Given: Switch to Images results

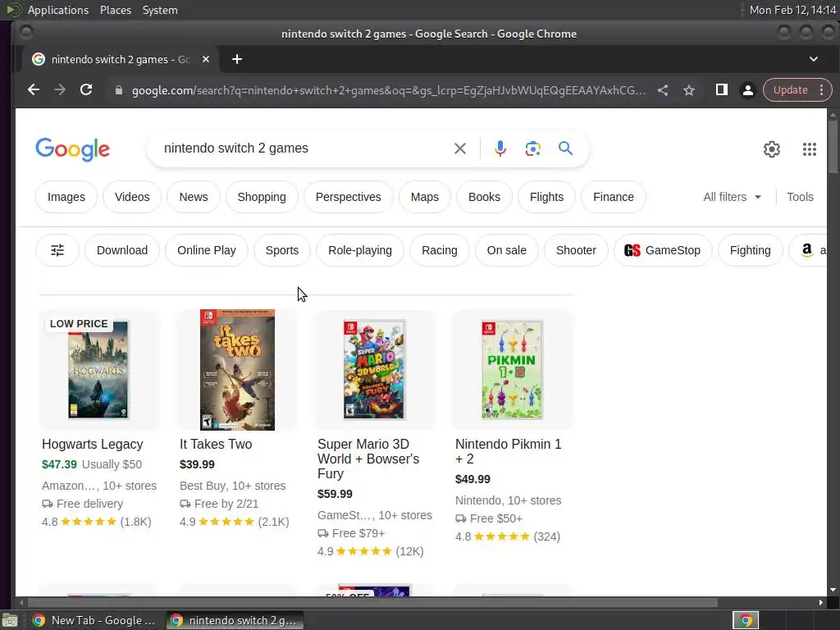Looking at the screenshot, I should coord(66,197).
